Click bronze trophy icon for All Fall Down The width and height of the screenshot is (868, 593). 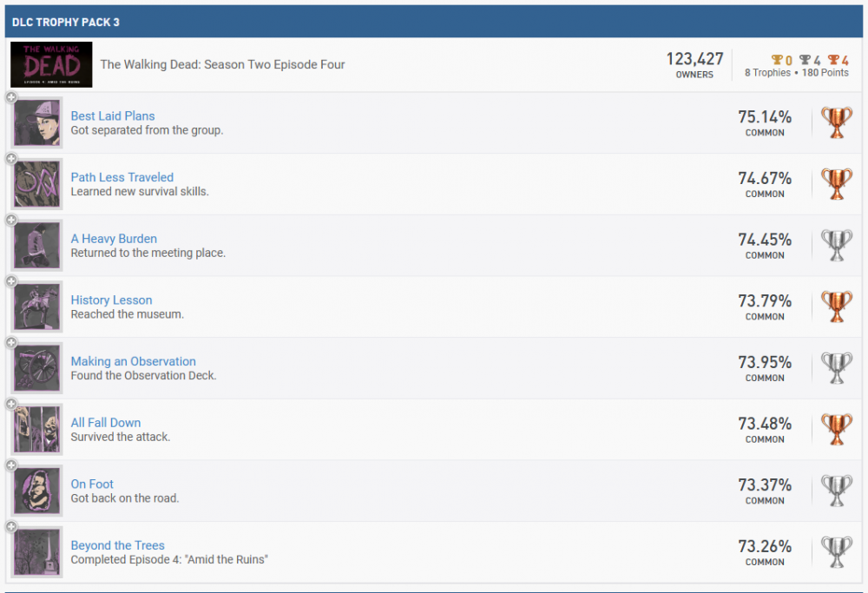click(x=837, y=430)
